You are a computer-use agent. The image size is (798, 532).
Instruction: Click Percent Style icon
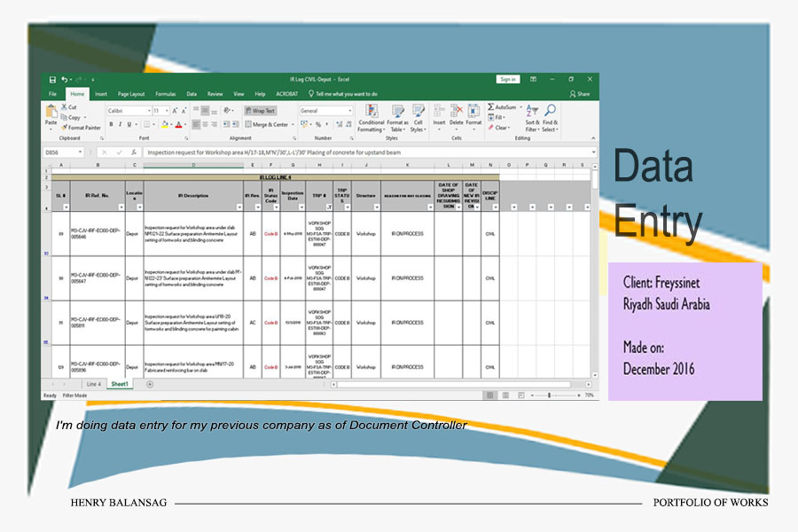(x=318, y=124)
